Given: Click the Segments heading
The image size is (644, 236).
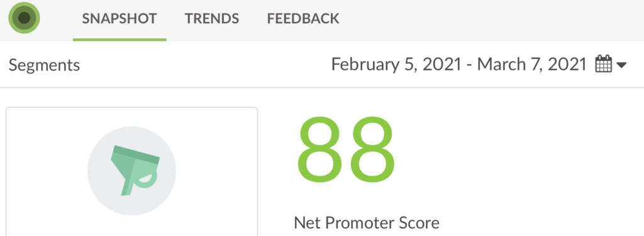Looking at the screenshot, I should [x=45, y=65].
